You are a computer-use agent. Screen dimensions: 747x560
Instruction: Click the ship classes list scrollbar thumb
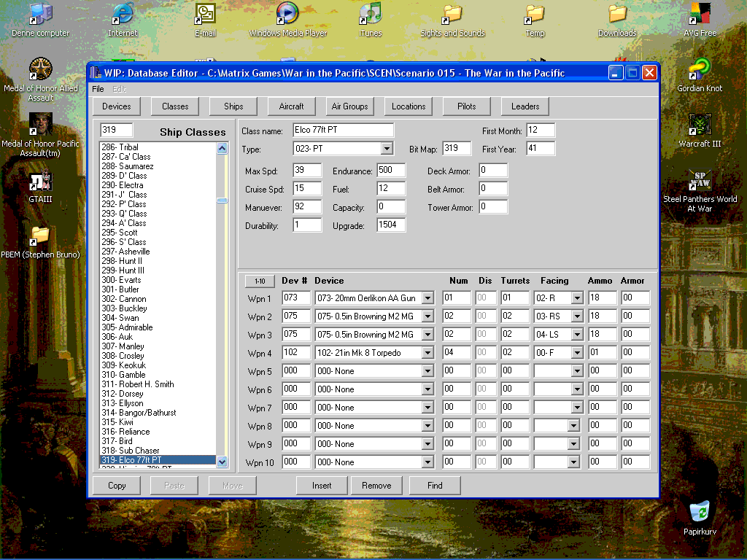coord(222,200)
